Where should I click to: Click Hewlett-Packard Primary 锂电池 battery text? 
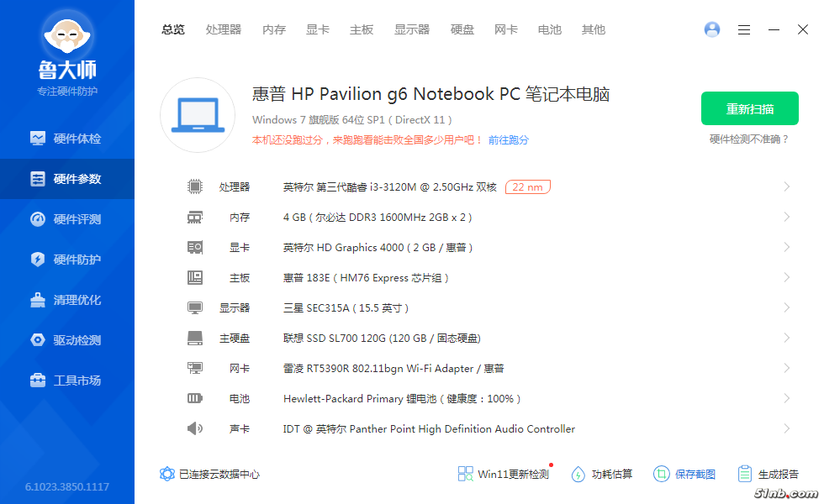(x=402, y=398)
